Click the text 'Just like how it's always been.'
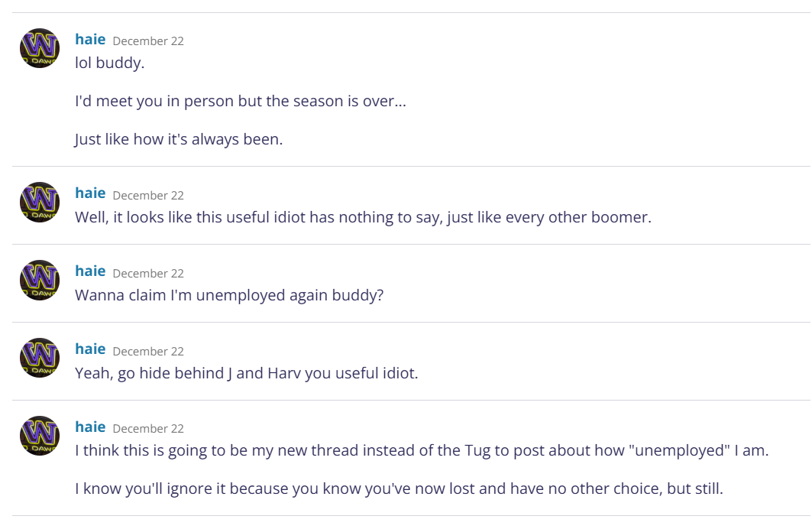This screenshot has width=812, height=529. coord(179,140)
